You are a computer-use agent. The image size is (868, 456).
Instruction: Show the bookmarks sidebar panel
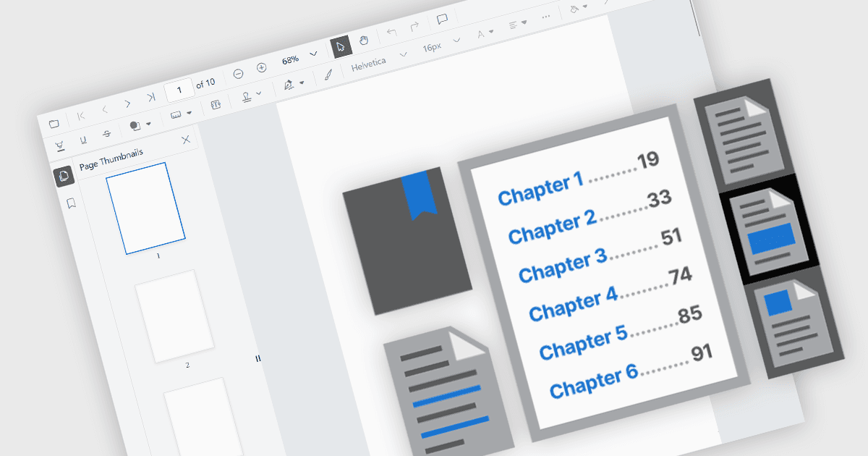coord(71,204)
